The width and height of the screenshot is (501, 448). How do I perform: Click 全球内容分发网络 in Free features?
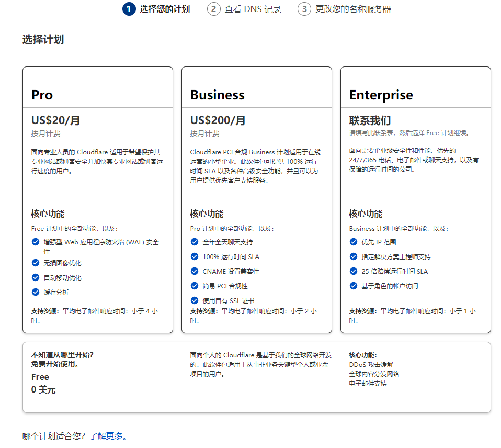374,374
